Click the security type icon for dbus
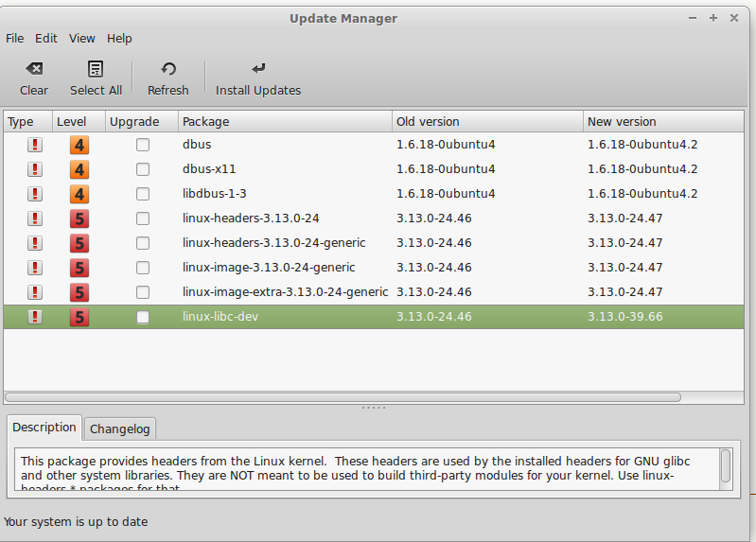 point(35,145)
